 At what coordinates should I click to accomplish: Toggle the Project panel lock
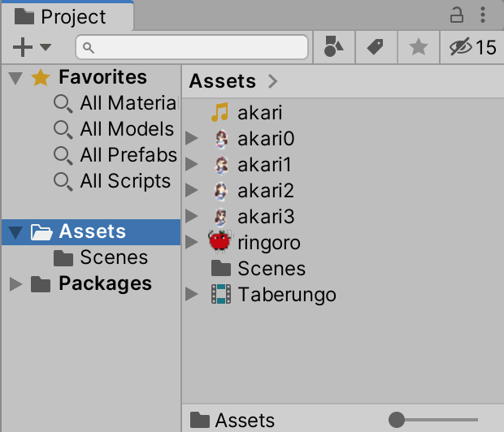click(457, 15)
